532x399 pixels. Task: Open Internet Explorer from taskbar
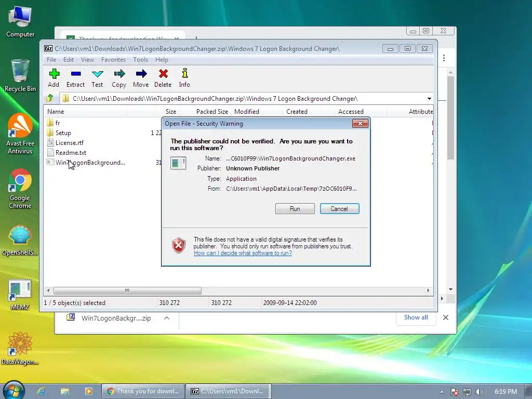point(42,391)
